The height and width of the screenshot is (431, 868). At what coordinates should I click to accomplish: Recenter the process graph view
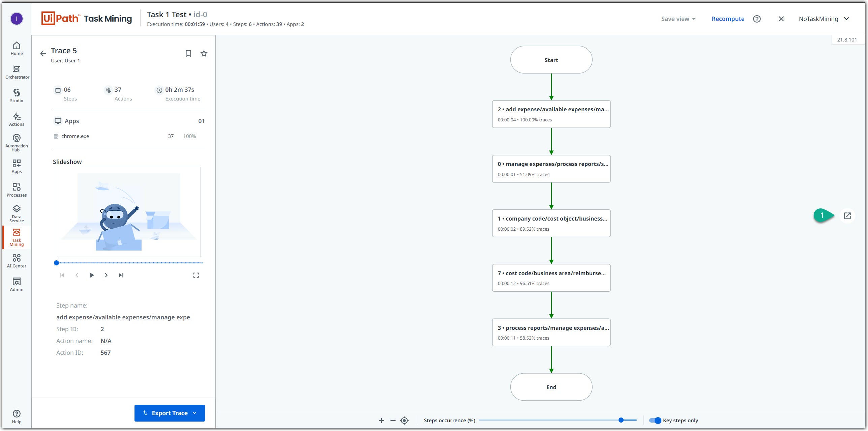[404, 420]
